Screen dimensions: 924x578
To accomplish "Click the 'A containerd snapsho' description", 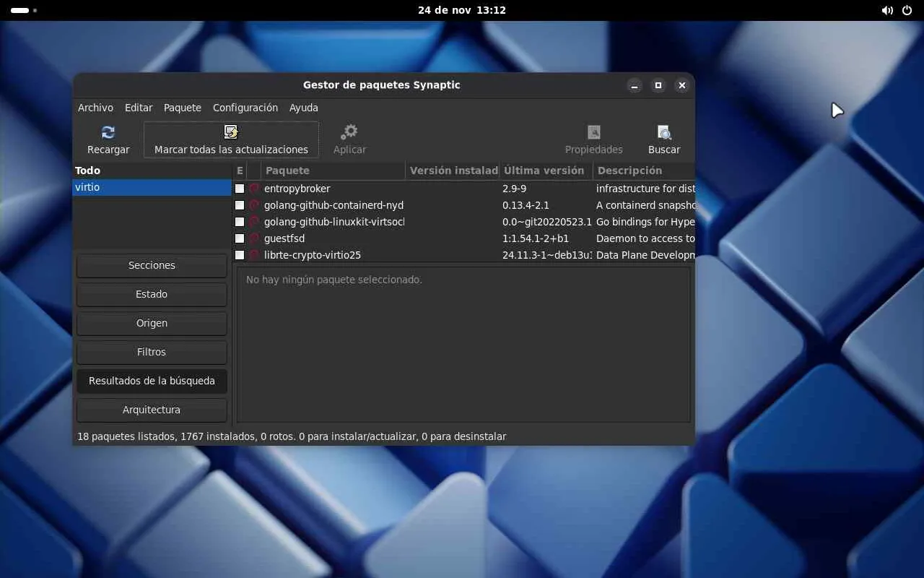I will [645, 205].
